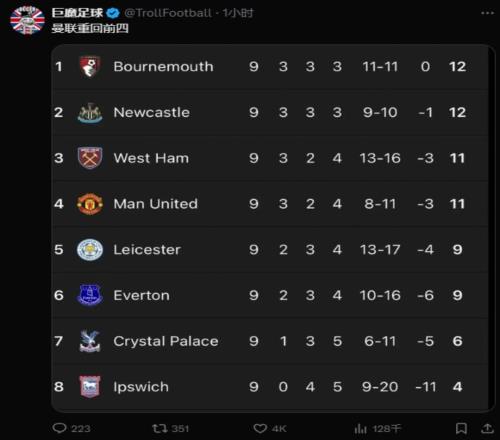Open the view analytics bar chart icon

point(361,428)
